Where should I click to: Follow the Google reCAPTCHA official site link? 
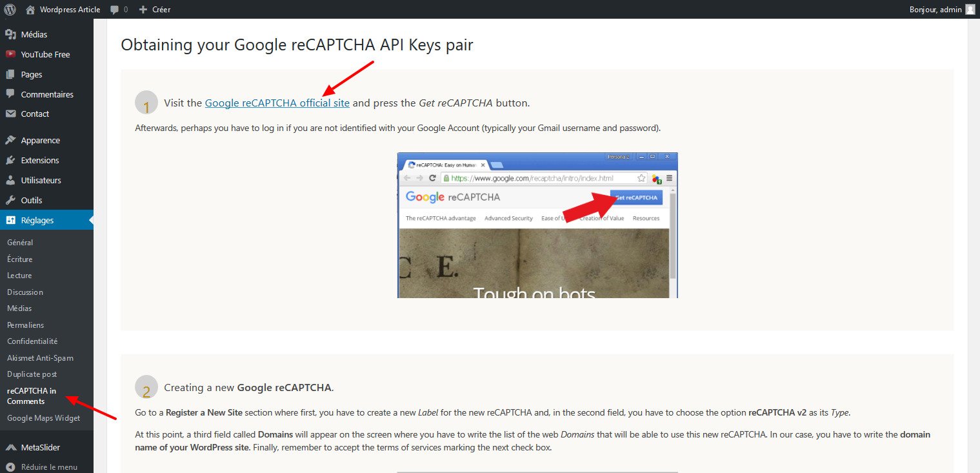tap(277, 103)
